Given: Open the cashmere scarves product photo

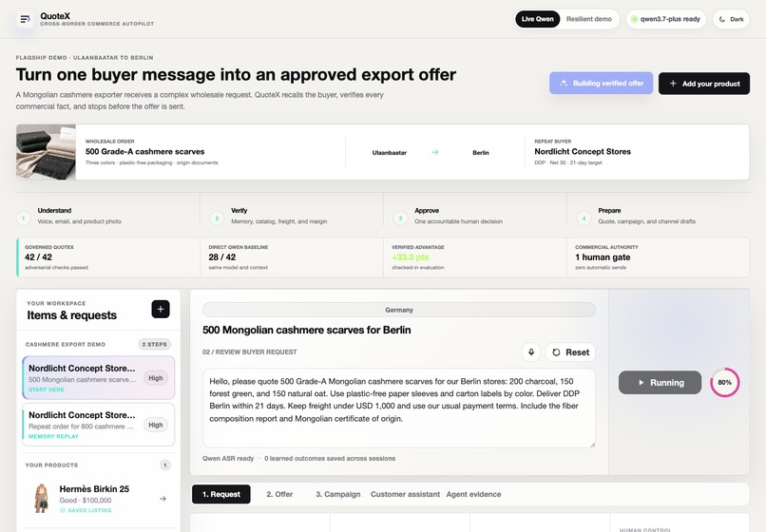Looking at the screenshot, I should (46, 152).
